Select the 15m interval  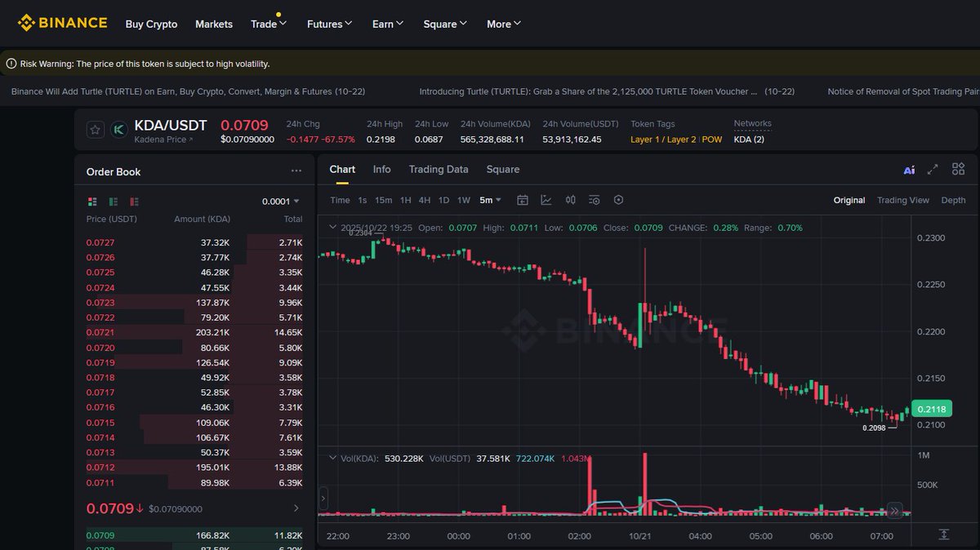383,200
